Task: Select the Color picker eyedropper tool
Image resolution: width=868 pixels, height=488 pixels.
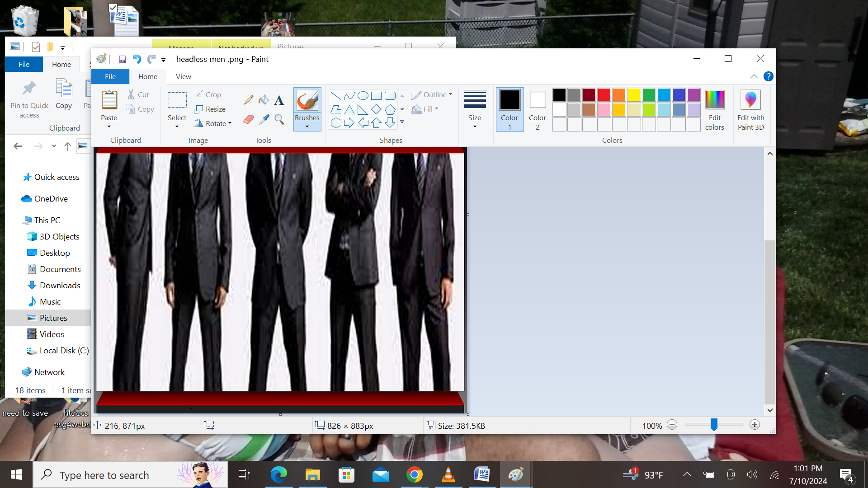Action: coord(264,119)
